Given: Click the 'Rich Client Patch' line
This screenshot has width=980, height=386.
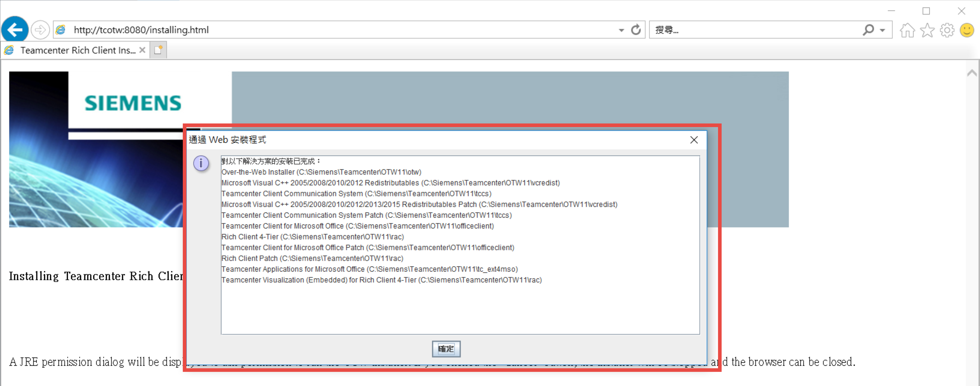Looking at the screenshot, I should click(312, 258).
